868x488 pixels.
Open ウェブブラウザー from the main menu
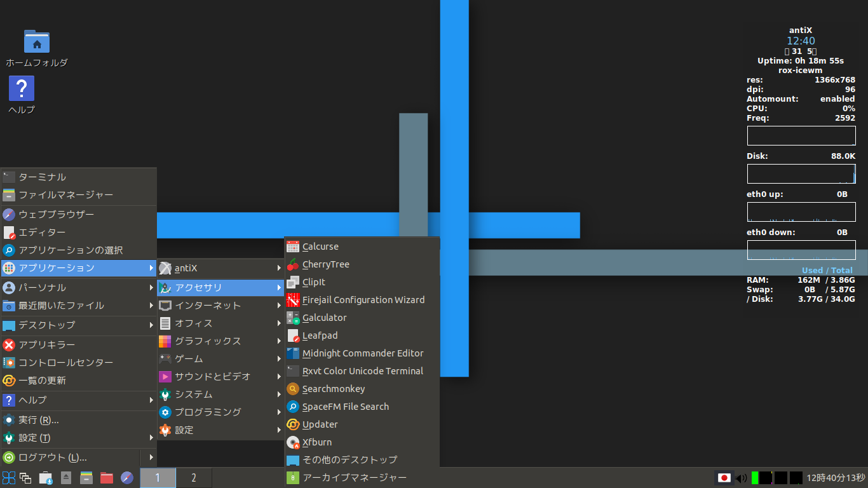click(x=78, y=215)
